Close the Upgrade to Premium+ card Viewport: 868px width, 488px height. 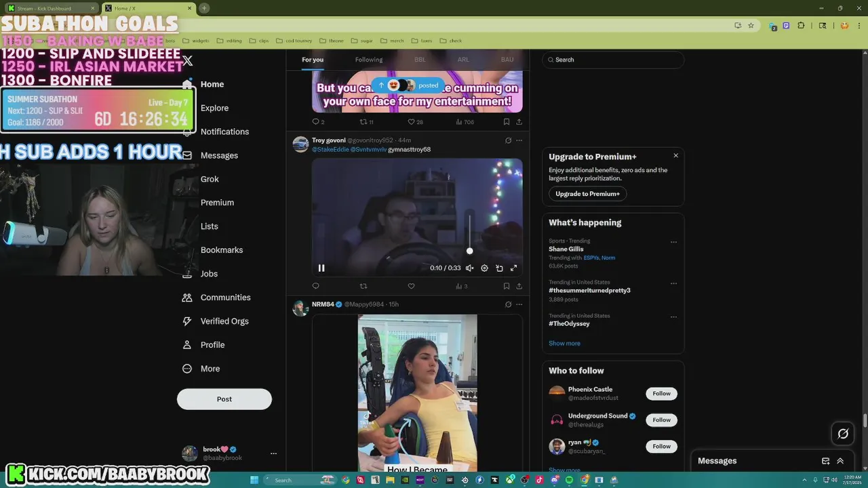[675, 156]
